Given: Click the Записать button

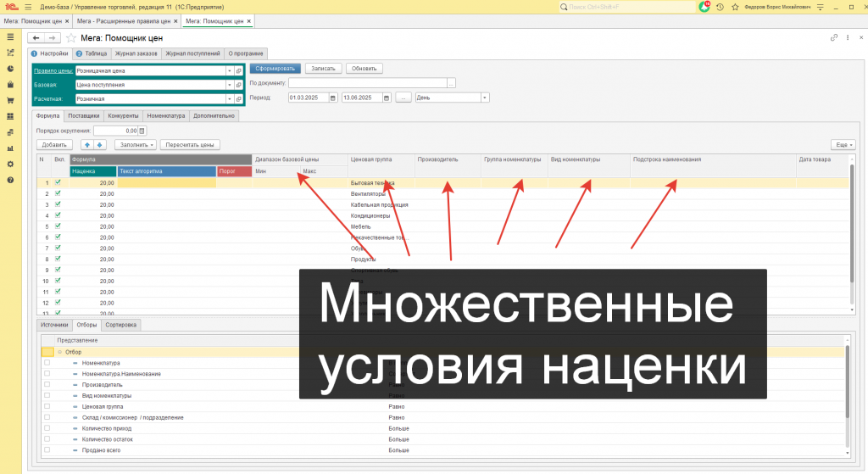Looking at the screenshot, I should point(323,69).
